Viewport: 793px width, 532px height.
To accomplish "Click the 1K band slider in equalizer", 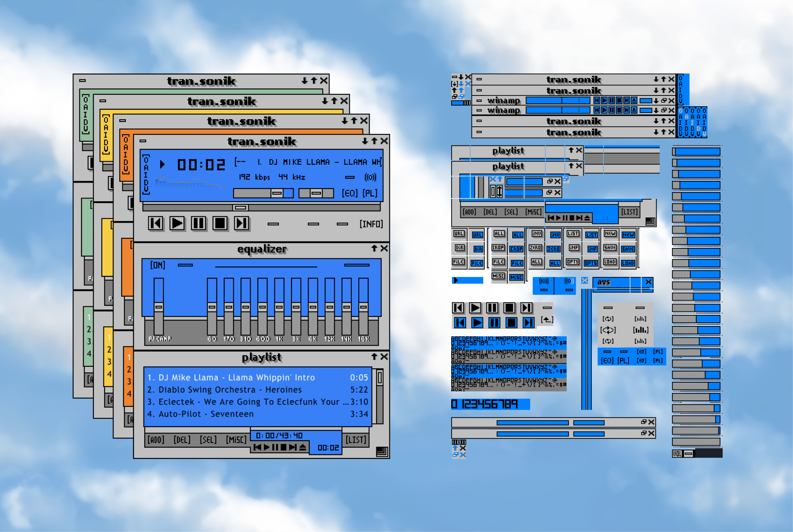I will 279,307.
